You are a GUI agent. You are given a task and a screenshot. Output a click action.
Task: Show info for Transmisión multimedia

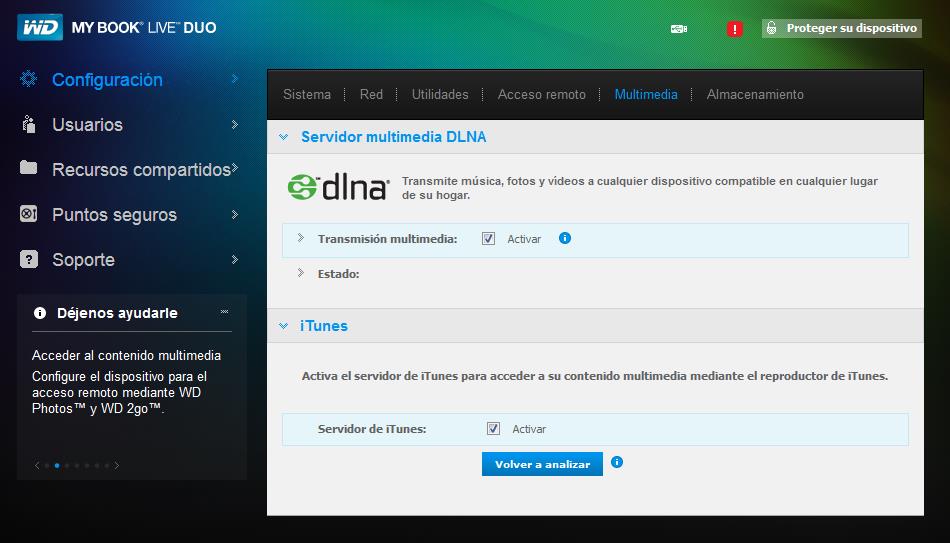tap(565, 238)
